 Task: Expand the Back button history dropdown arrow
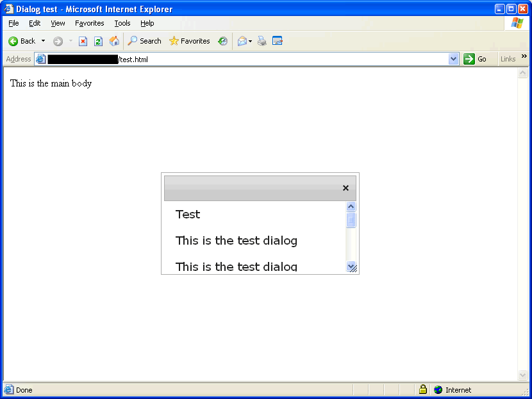point(43,41)
